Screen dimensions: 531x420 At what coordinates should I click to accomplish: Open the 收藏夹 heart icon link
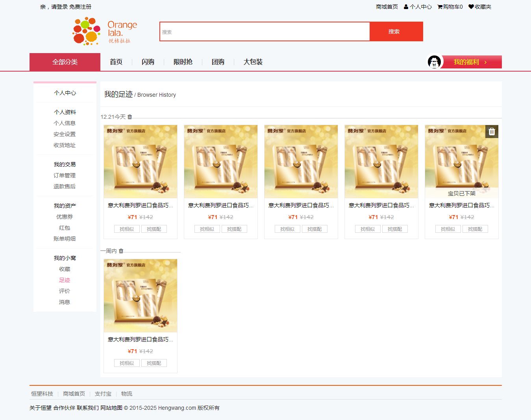pos(480,7)
